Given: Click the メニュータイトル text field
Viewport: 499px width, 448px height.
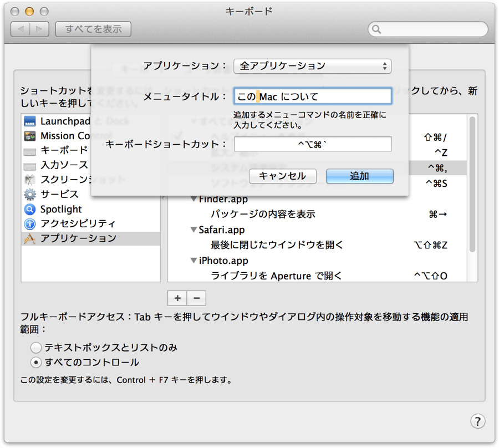Looking at the screenshot, I should point(313,96).
